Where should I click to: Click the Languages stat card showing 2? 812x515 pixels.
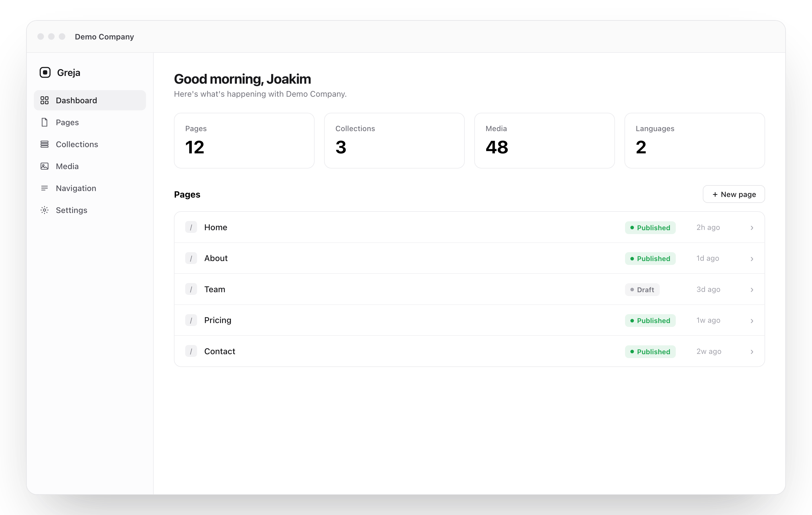pyautogui.click(x=694, y=141)
